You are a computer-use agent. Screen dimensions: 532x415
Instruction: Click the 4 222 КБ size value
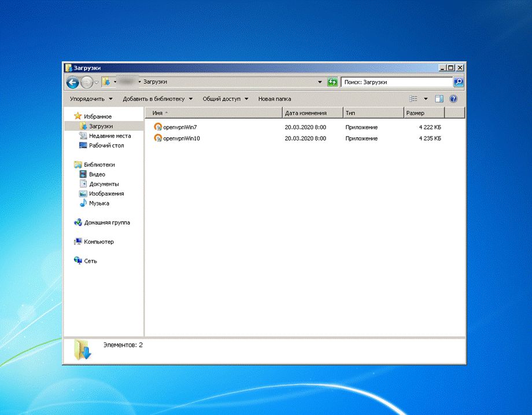430,127
